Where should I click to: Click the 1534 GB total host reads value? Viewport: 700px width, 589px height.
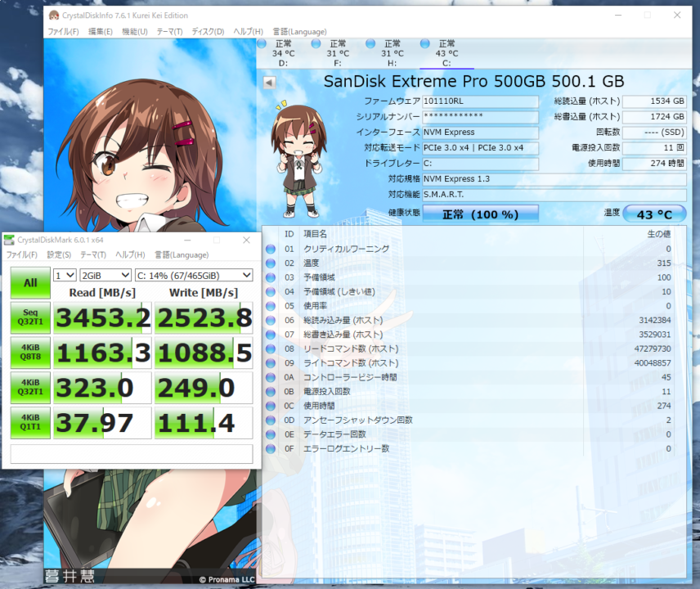(x=654, y=101)
